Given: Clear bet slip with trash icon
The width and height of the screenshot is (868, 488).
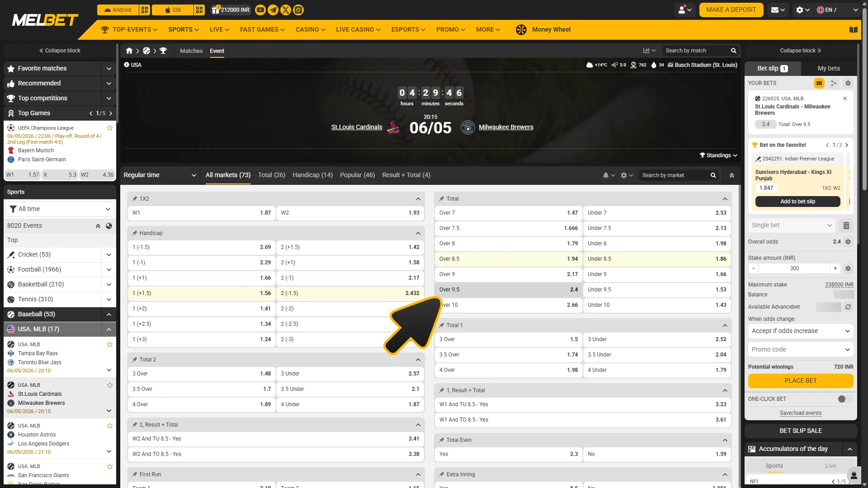Looking at the screenshot, I should (846, 225).
